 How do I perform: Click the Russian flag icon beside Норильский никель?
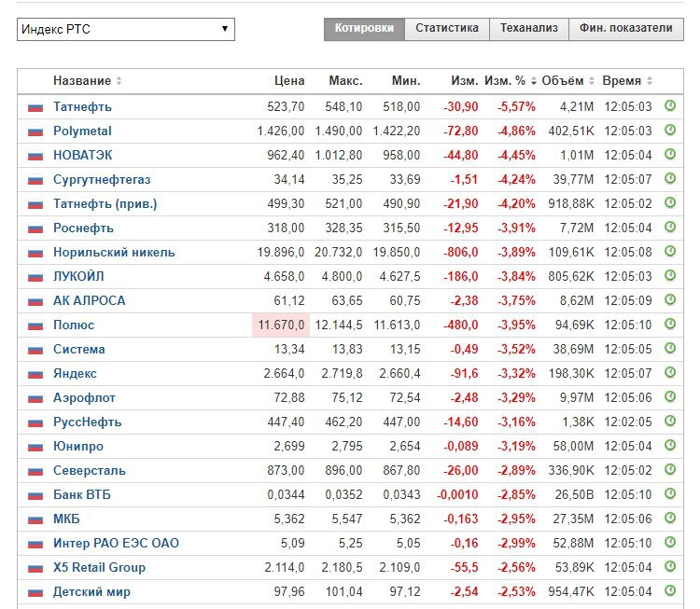35,253
